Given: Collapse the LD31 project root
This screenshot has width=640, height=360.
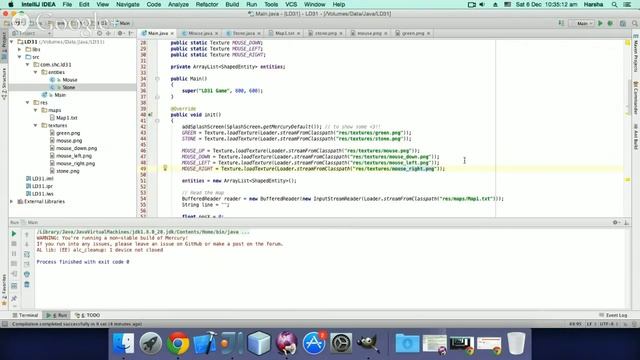Looking at the screenshot, I should [x=12, y=42].
